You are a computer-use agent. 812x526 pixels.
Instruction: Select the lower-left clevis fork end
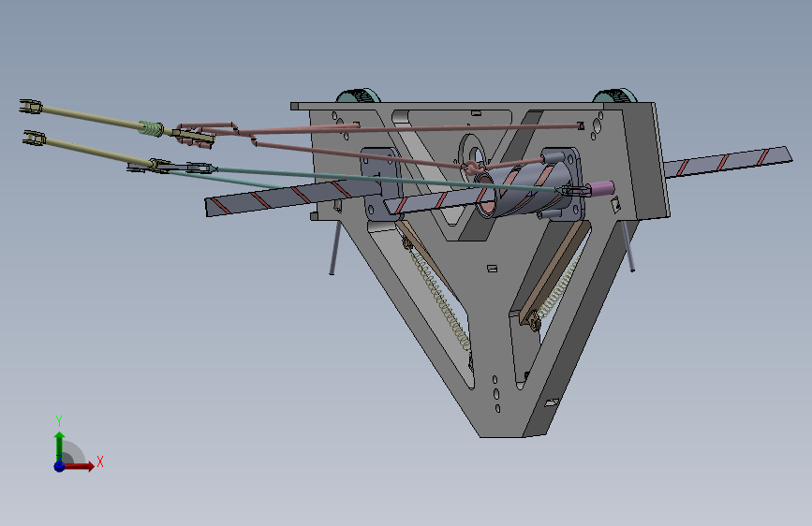(35, 138)
